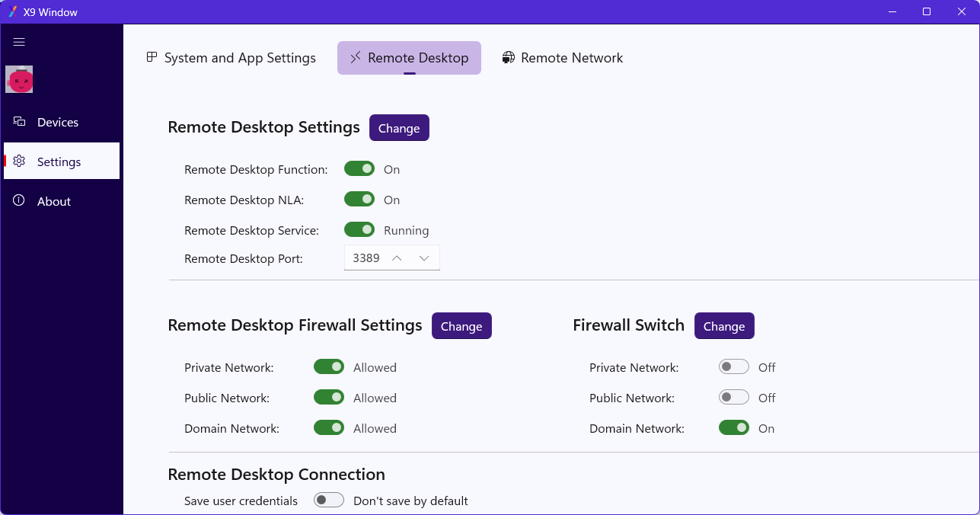Click the Devices icon in sidebar
980x515 pixels.
pos(20,122)
